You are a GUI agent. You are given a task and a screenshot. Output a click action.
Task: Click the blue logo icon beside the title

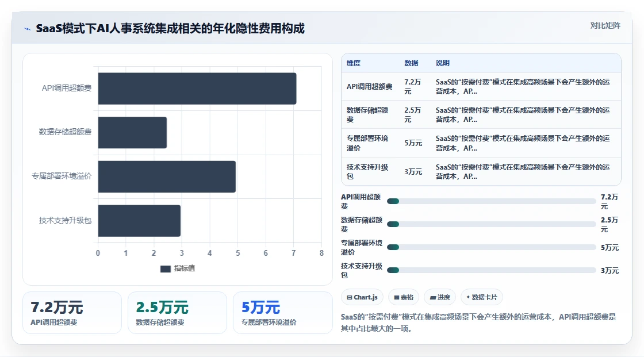[x=28, y=29]
